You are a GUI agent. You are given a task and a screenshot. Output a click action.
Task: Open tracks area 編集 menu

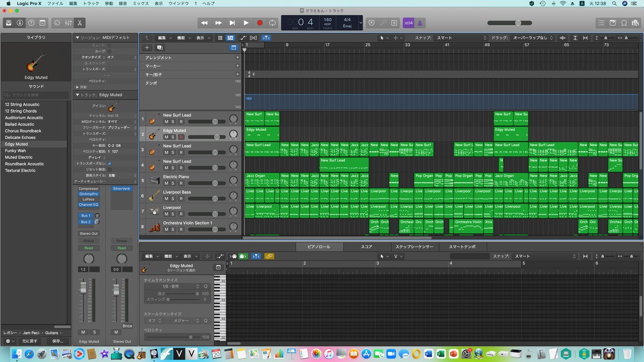pos(164,38)
